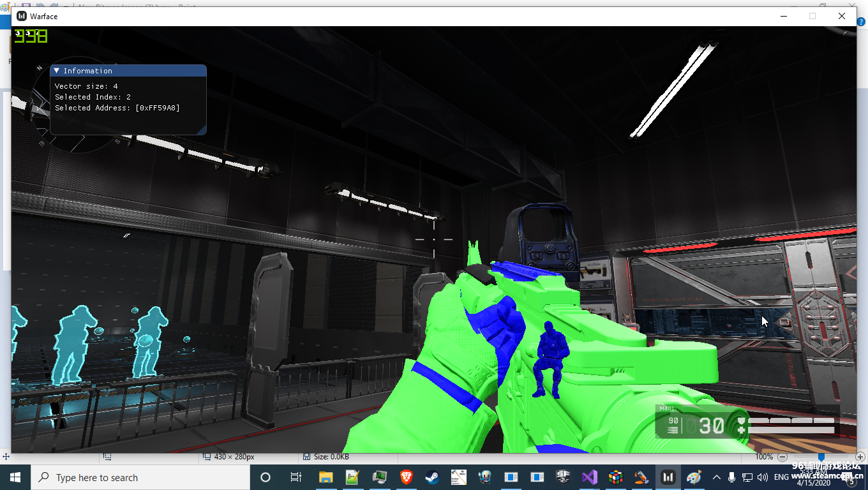Show hidden system tray icons
Screen dimensions: 868x490
point(716,477)
